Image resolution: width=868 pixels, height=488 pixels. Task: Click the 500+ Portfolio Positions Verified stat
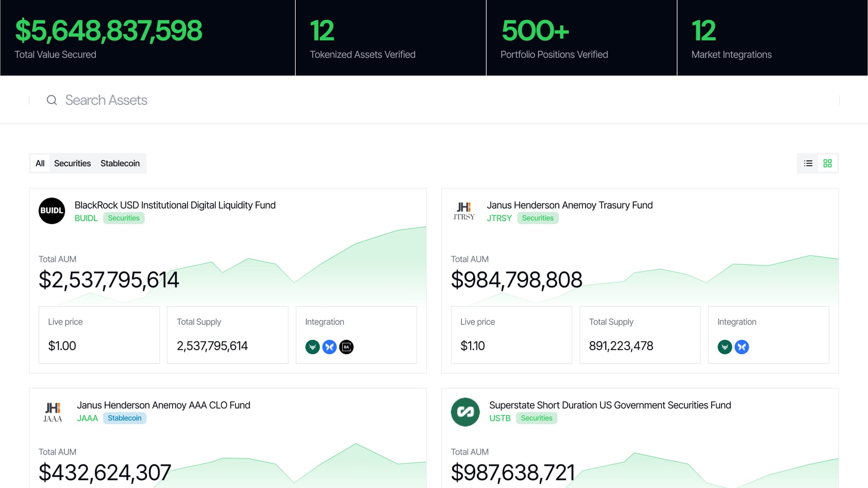click(535, 31)
